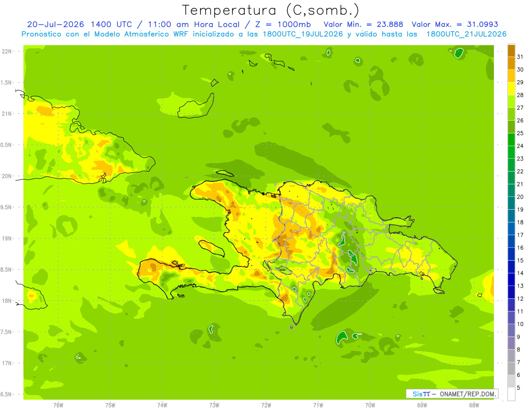Click the "68W" longitude axis label
The height and width of the screenshot is (411, 532).
473,405
